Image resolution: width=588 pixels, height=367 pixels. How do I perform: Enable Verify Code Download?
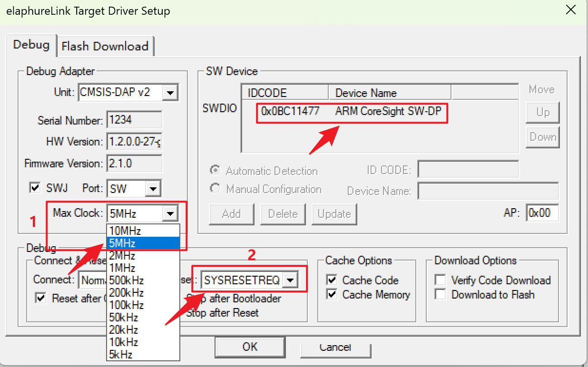[x=441, y=280]
